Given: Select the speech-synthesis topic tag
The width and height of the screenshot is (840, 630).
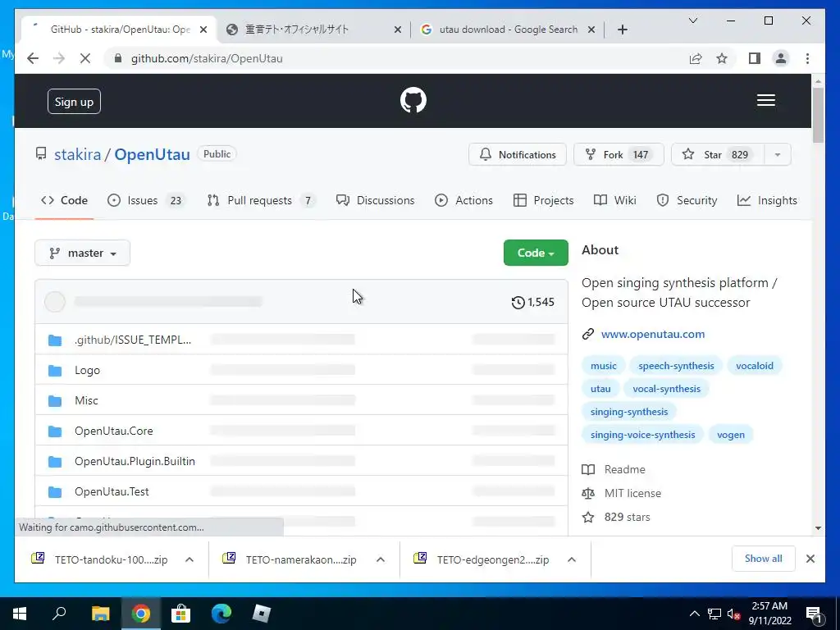Looking at the screenshot, I should pos(676,366).
